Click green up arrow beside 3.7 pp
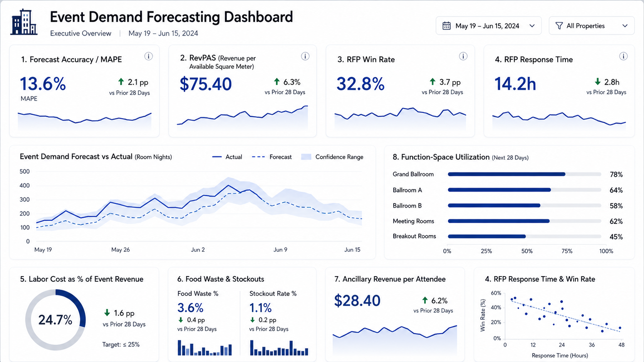The width and height of the screenshot is (644, 362). [x=432, y=82]
